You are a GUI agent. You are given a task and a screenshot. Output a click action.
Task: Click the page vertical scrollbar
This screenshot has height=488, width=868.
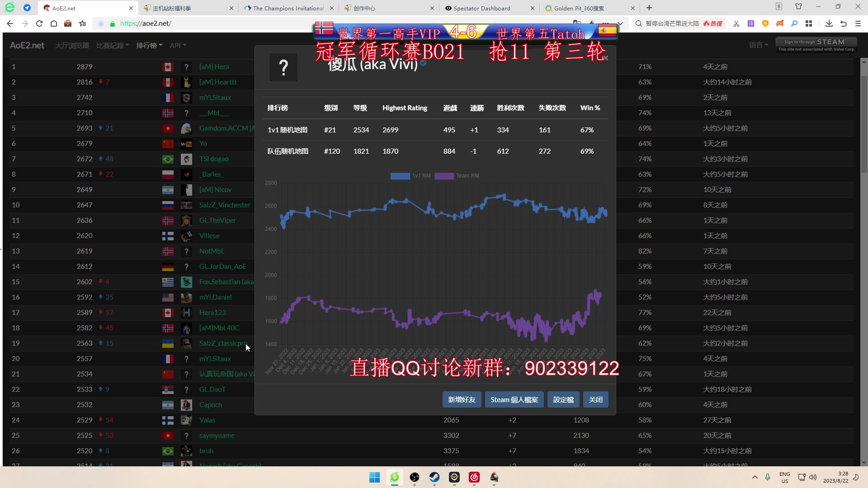pos(864,124)
